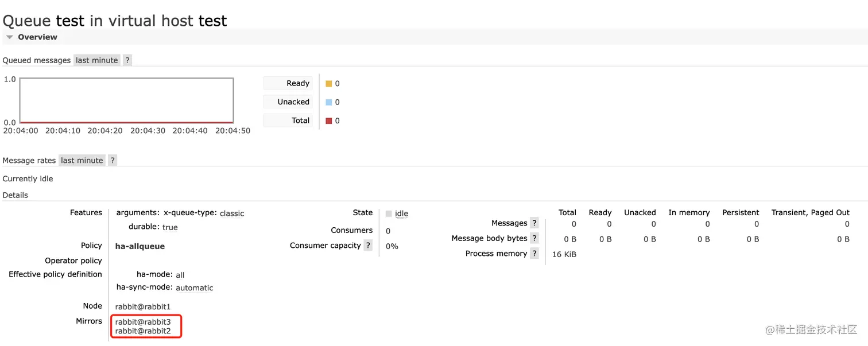
Task: Click the Persistent column header
Action: (741, 212)
